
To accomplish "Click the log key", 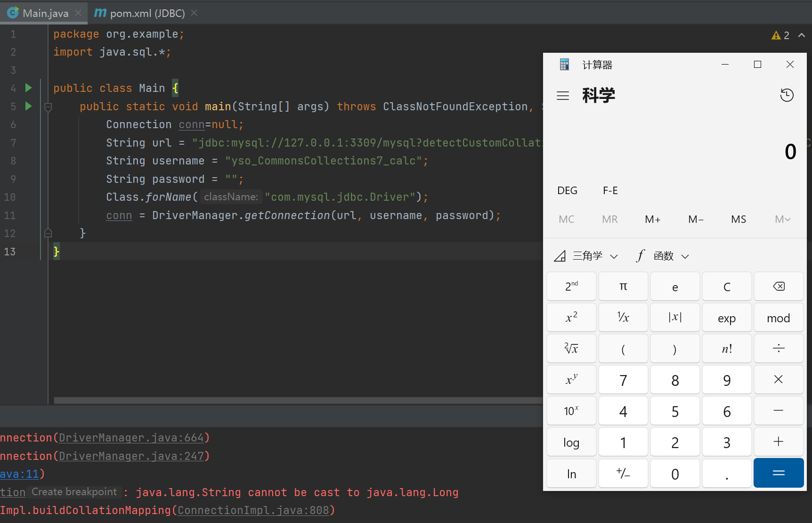I will pos(571,442).
